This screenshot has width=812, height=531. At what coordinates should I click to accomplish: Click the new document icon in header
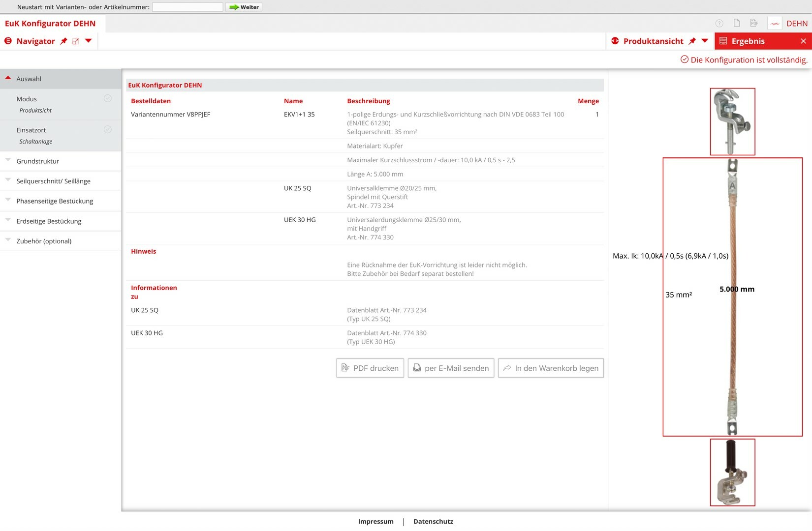click(x=737, y=23)
